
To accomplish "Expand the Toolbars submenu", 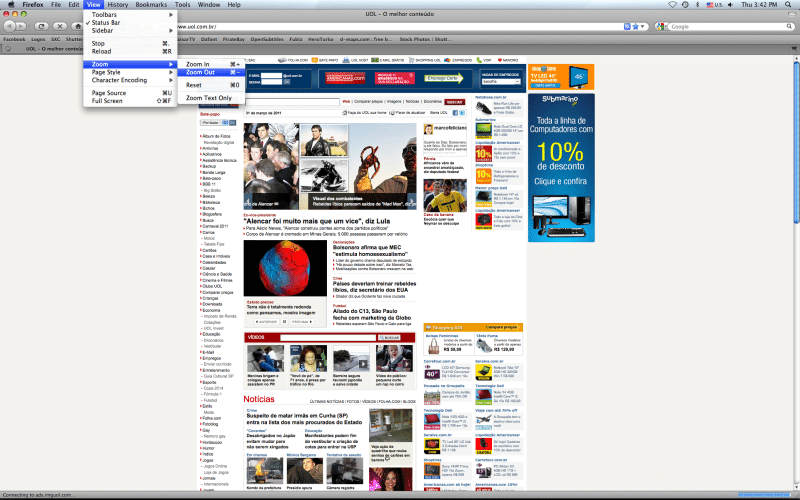I will coord(130,15).
